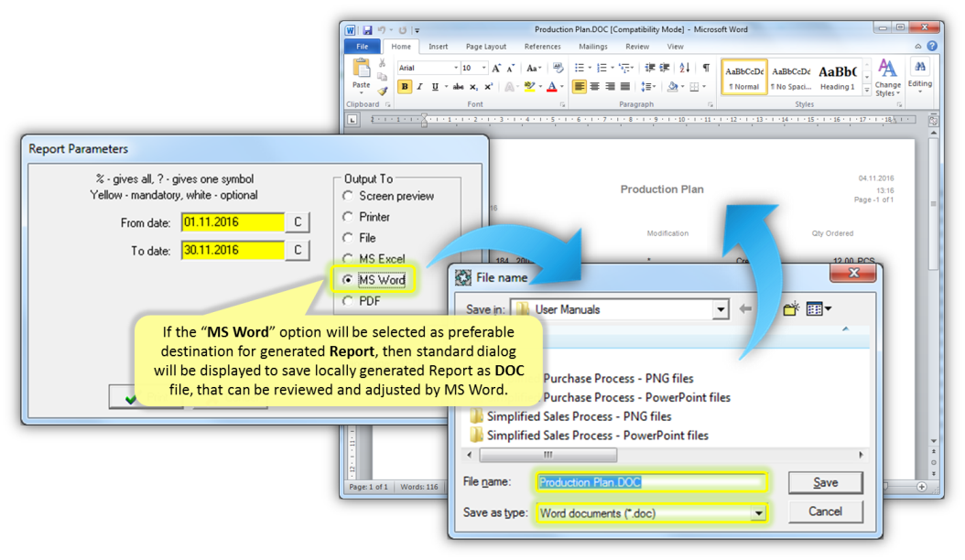Open the Change Case dropdown

[x=533, y=68]
